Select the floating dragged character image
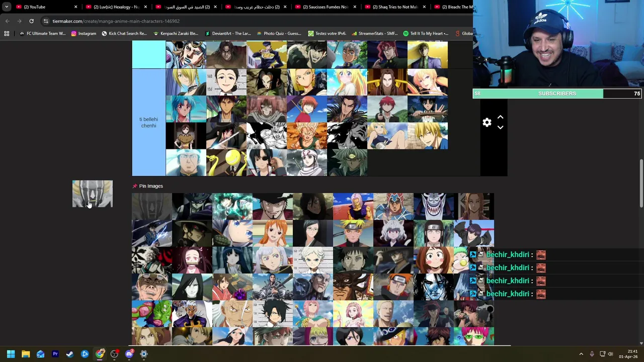The image size is (644, 362). (93, 194)
